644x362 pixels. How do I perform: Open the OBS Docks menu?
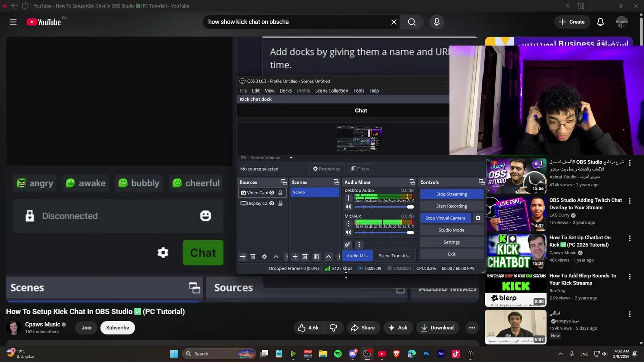coord(285,90)
